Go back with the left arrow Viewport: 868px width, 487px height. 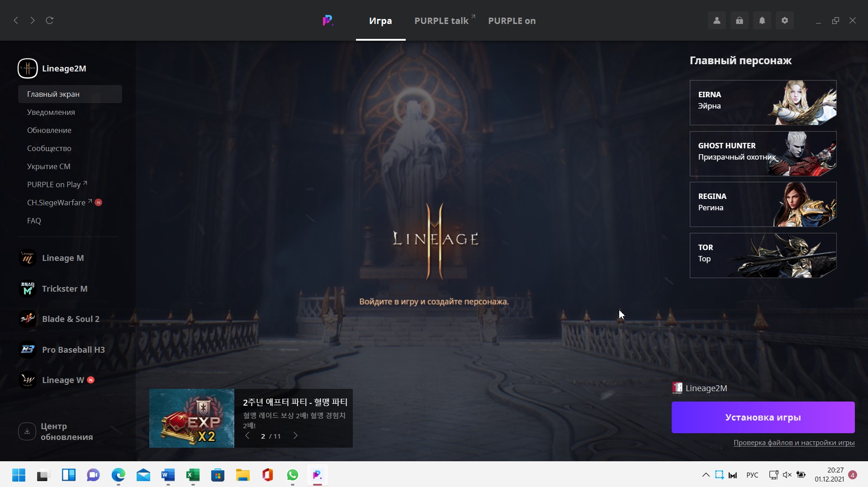[x=16, y=20]
